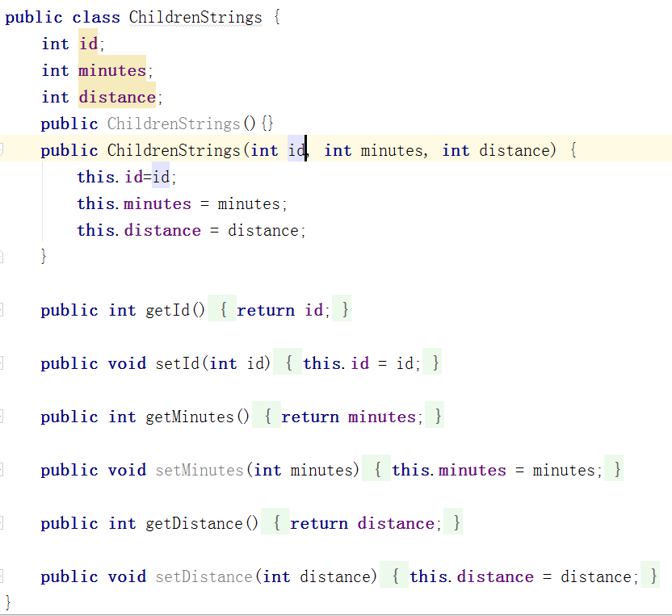Expand folded getId body via opening brace

[223, 309]
